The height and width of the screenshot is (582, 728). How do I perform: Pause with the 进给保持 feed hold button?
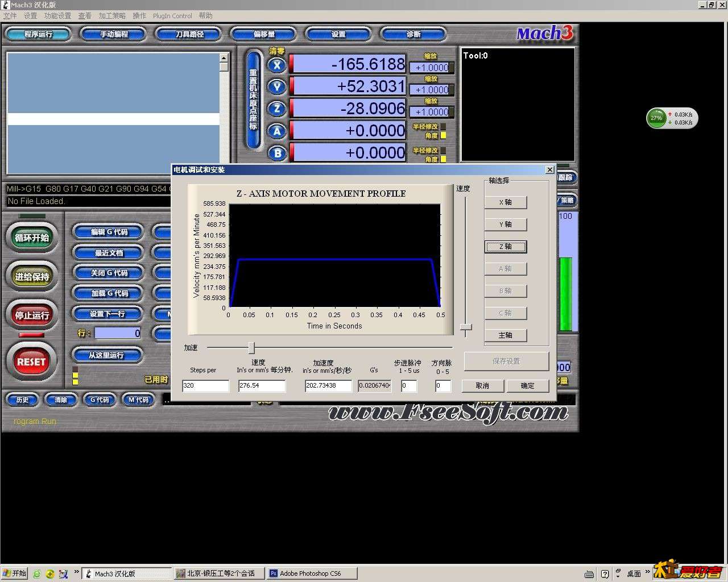pos(32,277)
